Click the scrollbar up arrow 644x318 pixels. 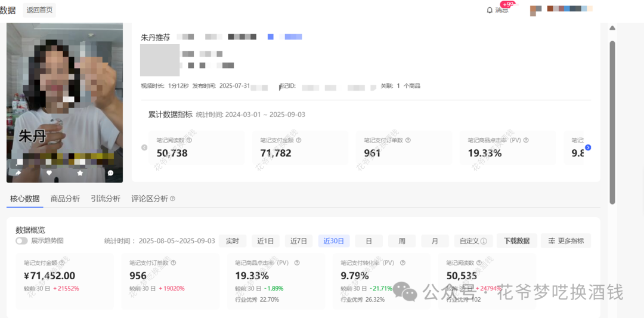click(612, 28)
